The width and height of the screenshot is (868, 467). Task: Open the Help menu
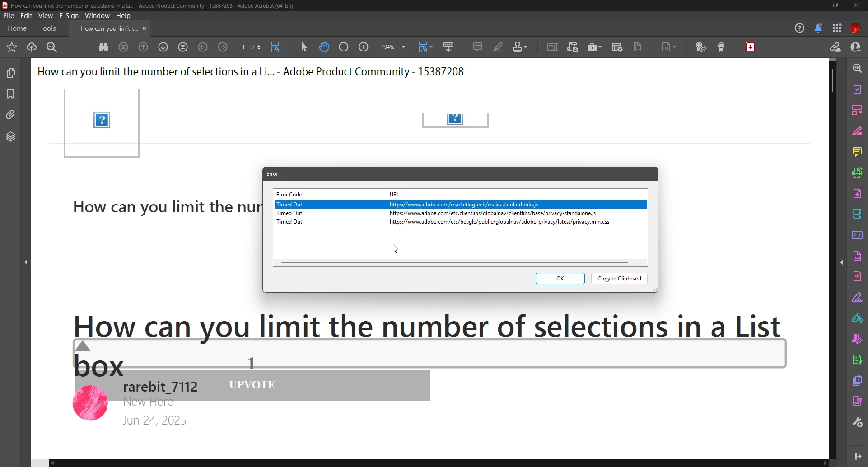[123, 16]
